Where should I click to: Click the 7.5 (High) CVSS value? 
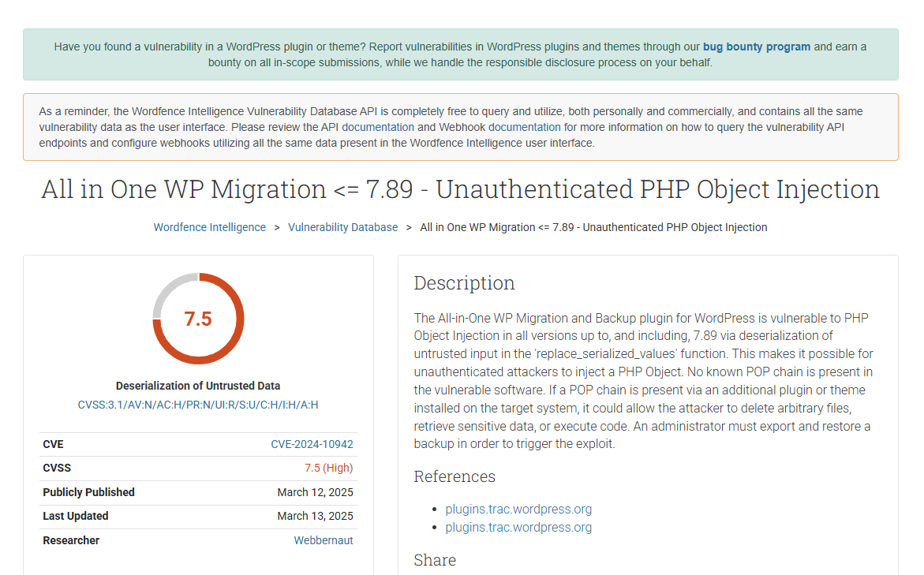pyautogui.click(x=328, y=468)
